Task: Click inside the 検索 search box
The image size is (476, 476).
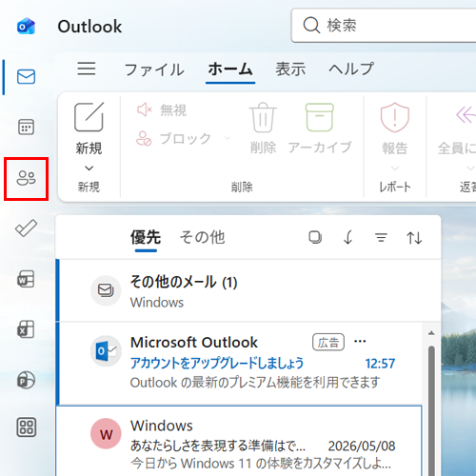Action: pyautogui.click(x=384, y=26)
